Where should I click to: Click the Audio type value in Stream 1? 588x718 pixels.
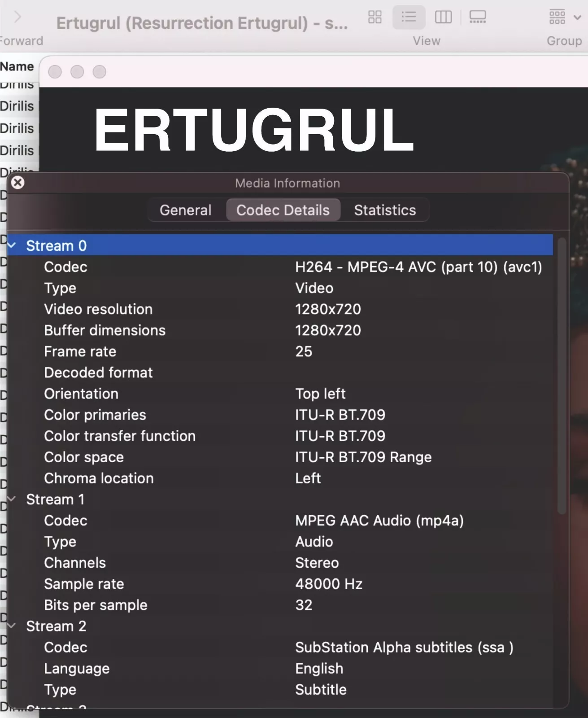314,542
